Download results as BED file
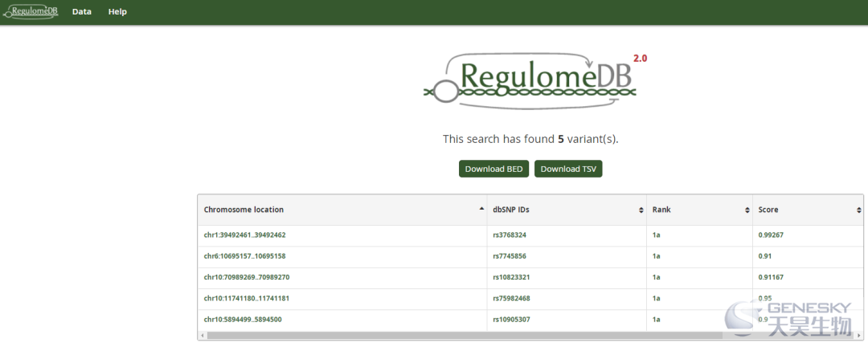868x343 pixels. point(493,169)
